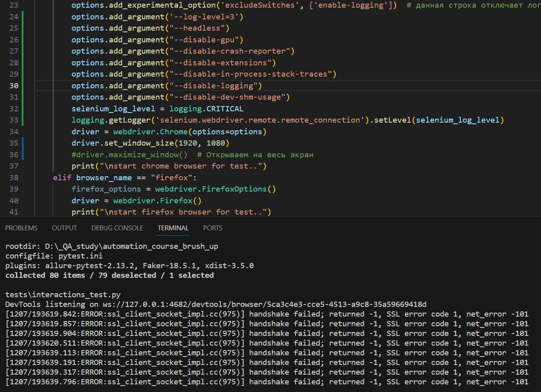Screen dimensions: 541x392
Task: Click the error line stamped 1207/193639.191
Action: (x=267, y=363)
